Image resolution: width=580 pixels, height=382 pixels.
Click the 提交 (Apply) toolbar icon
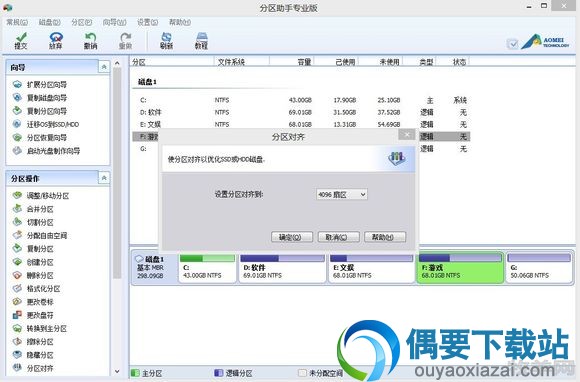tap(21, 41)
